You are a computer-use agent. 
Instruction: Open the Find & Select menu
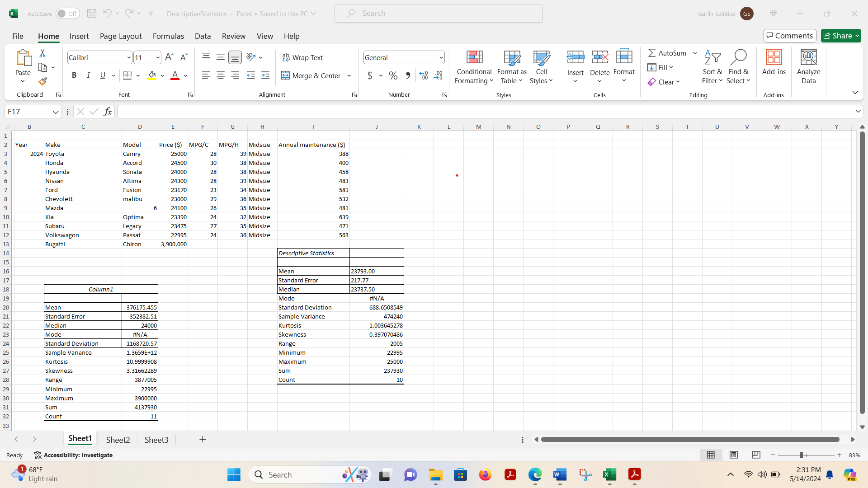click(738, 67)
